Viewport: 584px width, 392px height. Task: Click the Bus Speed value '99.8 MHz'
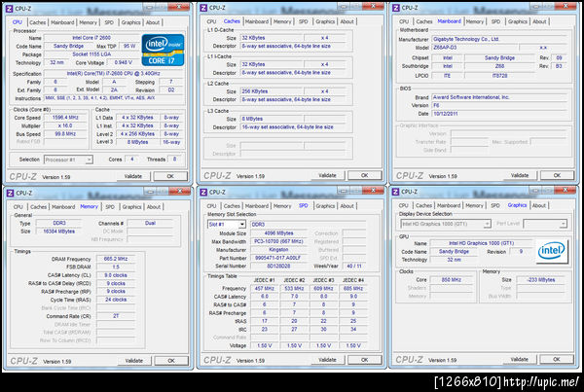65,134
